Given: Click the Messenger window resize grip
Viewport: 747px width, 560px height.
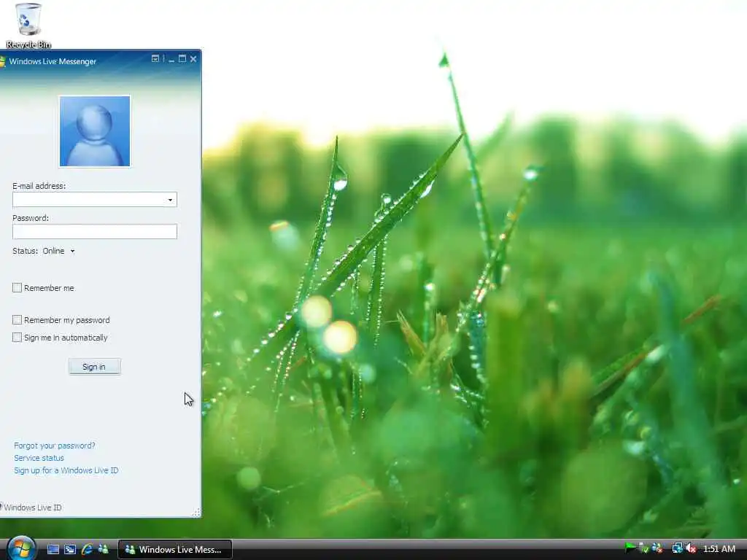Looking at the screenshot, I should tap(196, 513).
